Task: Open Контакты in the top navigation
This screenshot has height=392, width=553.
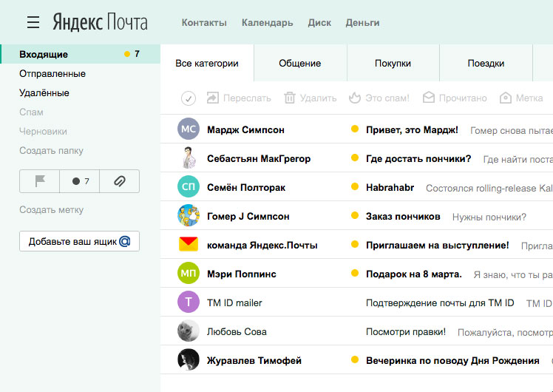Action: click(x=204, y=23)
